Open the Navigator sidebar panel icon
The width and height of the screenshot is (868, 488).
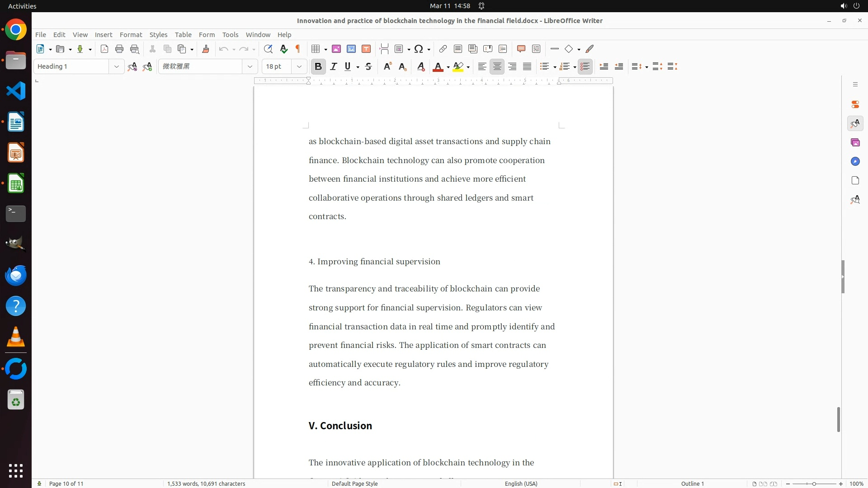(855, 161)
